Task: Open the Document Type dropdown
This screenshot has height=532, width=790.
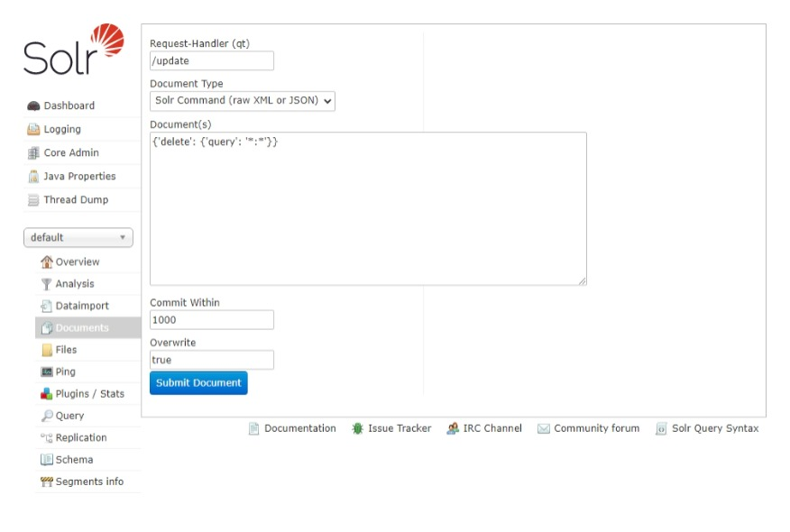Action: click(243, 101)
